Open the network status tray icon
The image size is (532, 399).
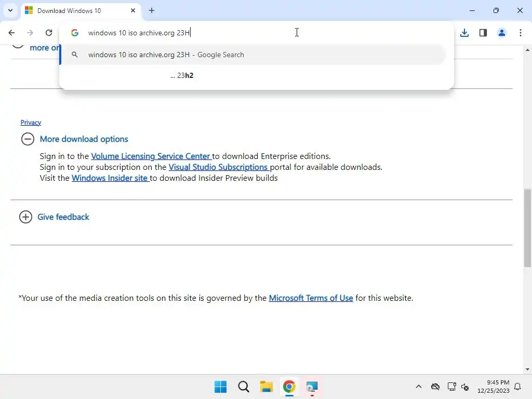click(x=451, y=387)
